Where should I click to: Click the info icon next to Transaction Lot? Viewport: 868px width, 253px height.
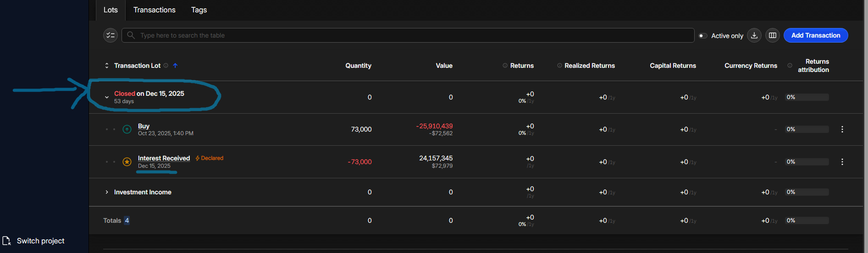[166, 66]
